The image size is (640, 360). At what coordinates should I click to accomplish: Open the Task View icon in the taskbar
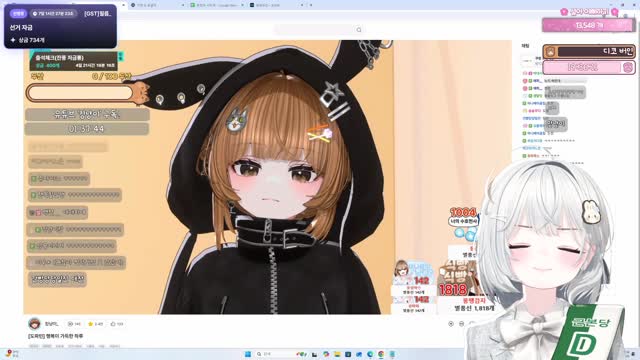pos(314,354)
